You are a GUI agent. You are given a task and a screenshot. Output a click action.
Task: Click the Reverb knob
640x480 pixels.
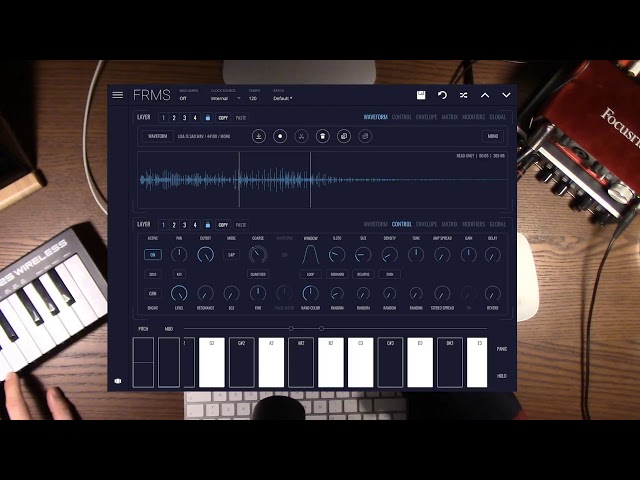[493, 293]
